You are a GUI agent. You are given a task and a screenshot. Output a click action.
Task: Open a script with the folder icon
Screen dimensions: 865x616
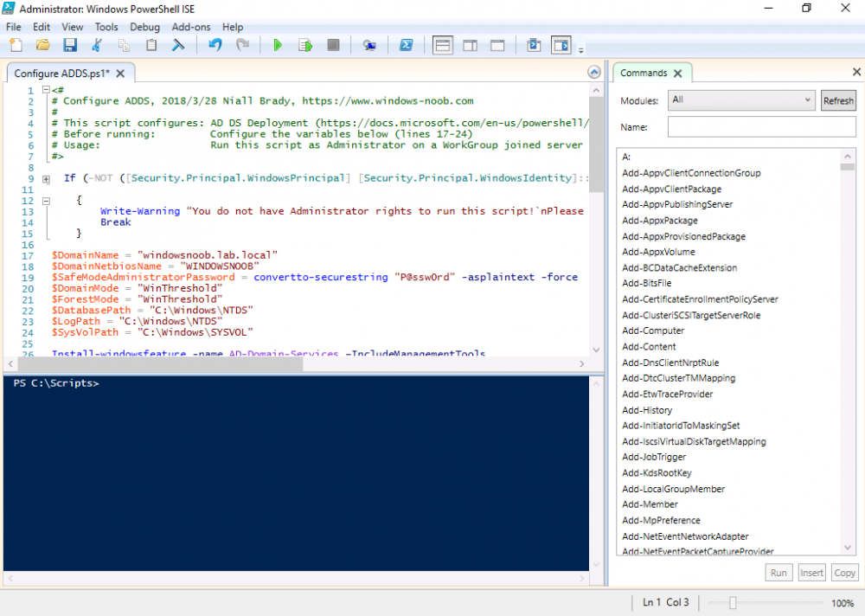pos(43,45)
